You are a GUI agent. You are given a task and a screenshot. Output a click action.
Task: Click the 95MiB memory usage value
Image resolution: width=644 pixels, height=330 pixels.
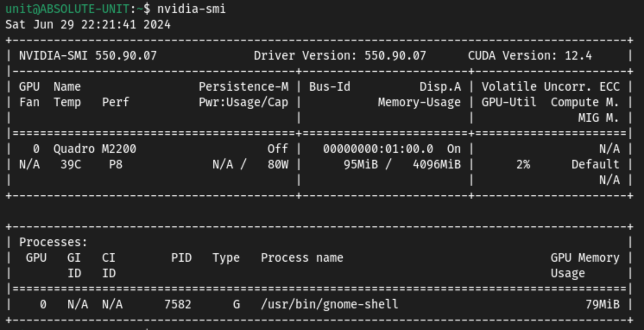click(x=361, y=165)
